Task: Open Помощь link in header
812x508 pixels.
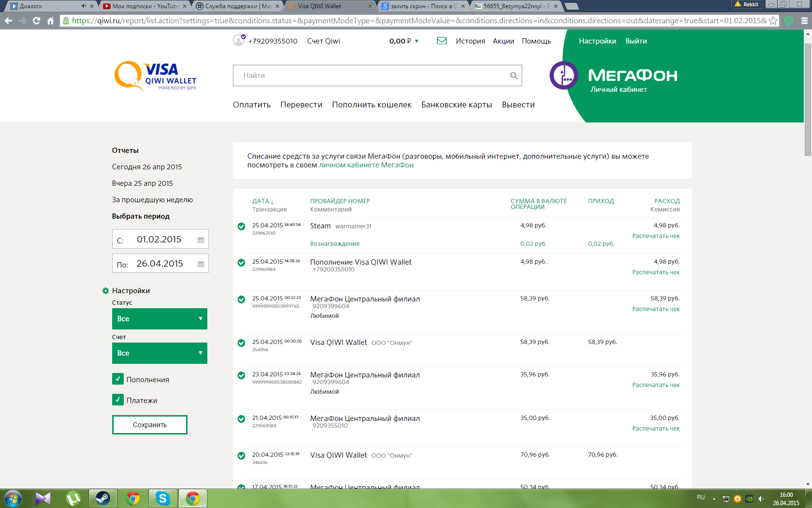Action: [536, 41]
